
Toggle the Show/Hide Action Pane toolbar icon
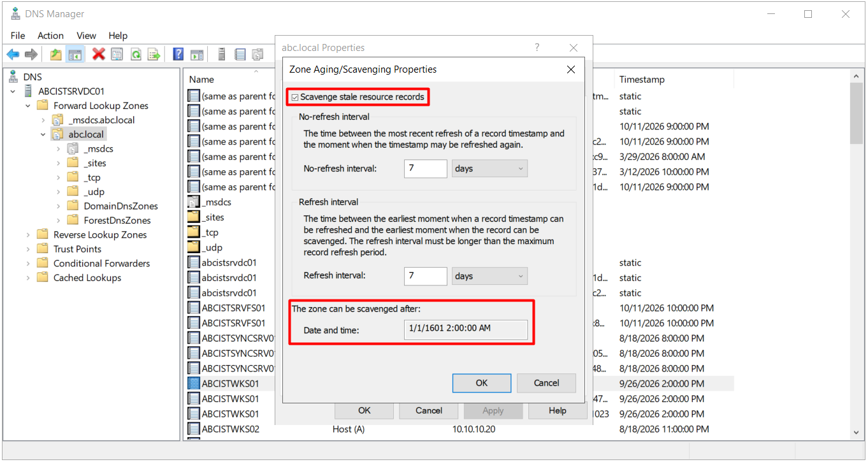197,54
